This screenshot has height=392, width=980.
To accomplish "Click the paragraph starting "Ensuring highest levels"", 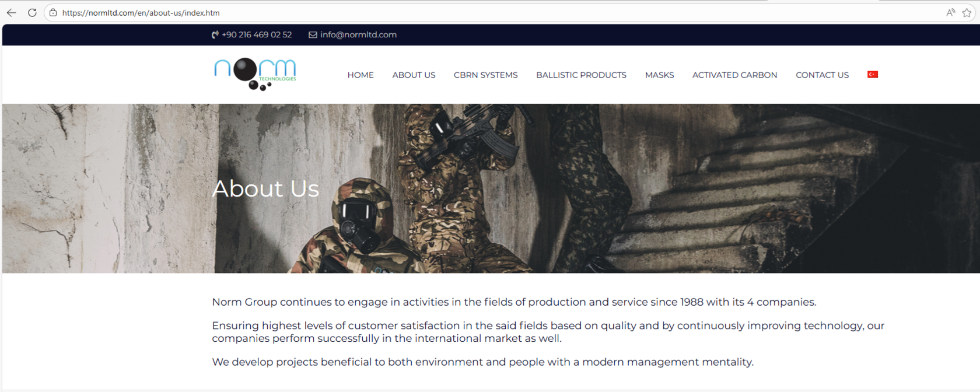I will (548, 332).
